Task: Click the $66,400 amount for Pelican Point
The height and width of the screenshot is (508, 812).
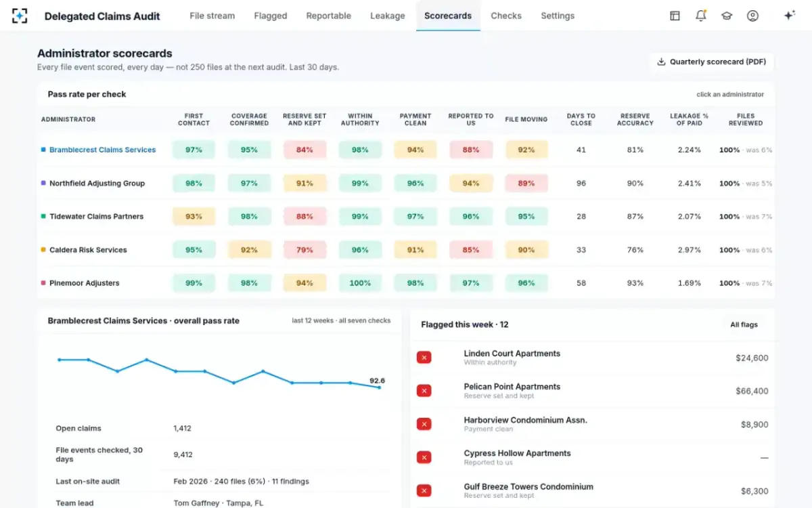Action: tap(752, 391)
